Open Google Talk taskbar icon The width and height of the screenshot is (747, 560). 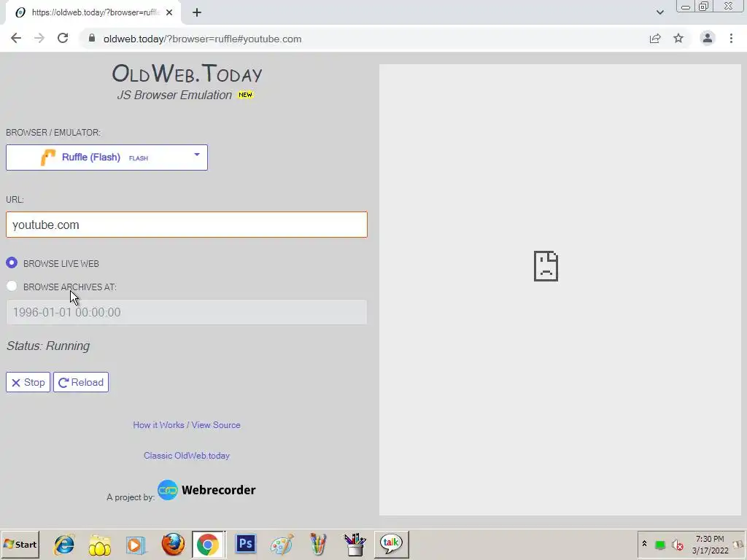click(391, 545)
